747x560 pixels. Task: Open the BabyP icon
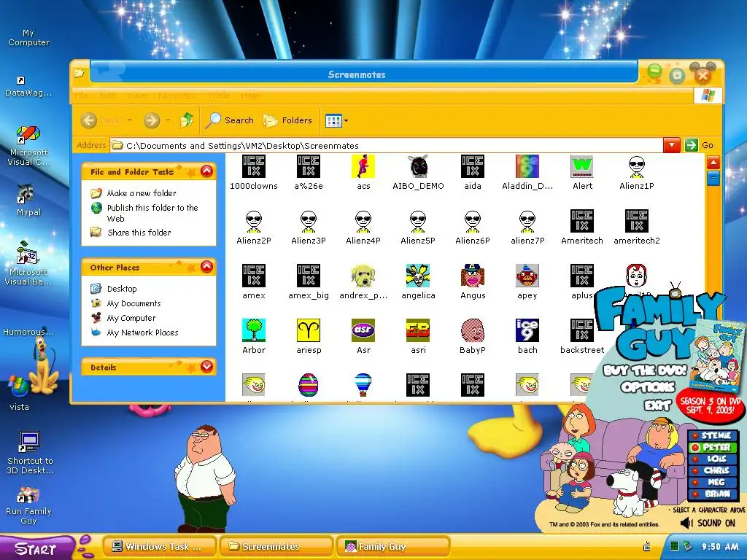[x=473, y=336]
